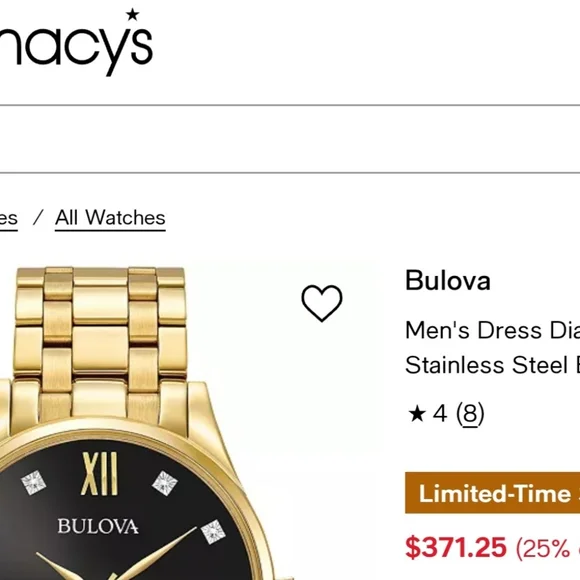Open the All Watches breadcrumb link
Screen dimensions: 580x580
(110, 218)
